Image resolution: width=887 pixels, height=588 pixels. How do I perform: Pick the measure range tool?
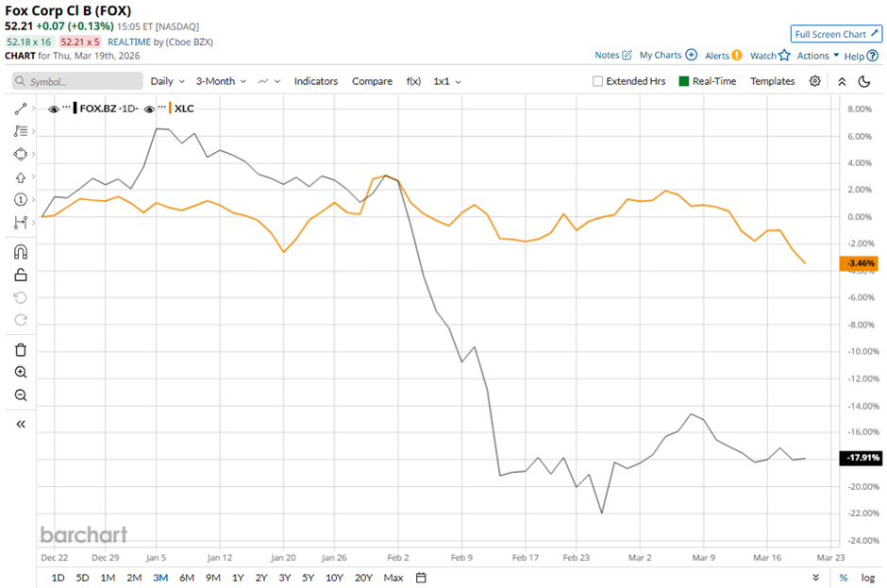tap(21, 223)
